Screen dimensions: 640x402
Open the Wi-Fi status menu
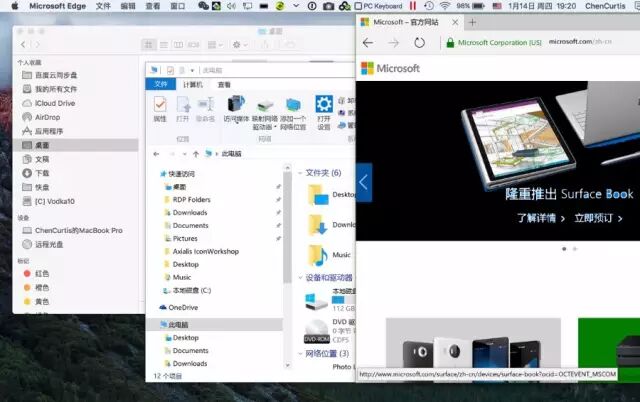(x=445, y=6)
